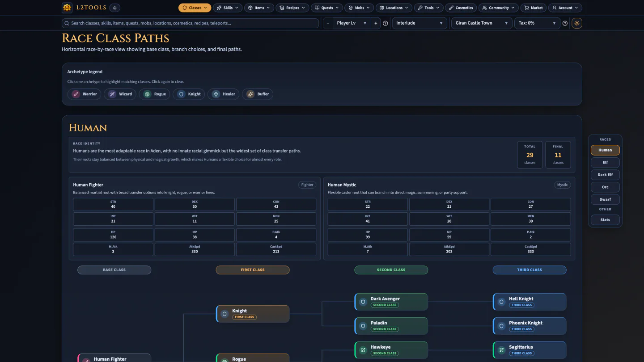Select Human in the Races panel

click(605, 150)
